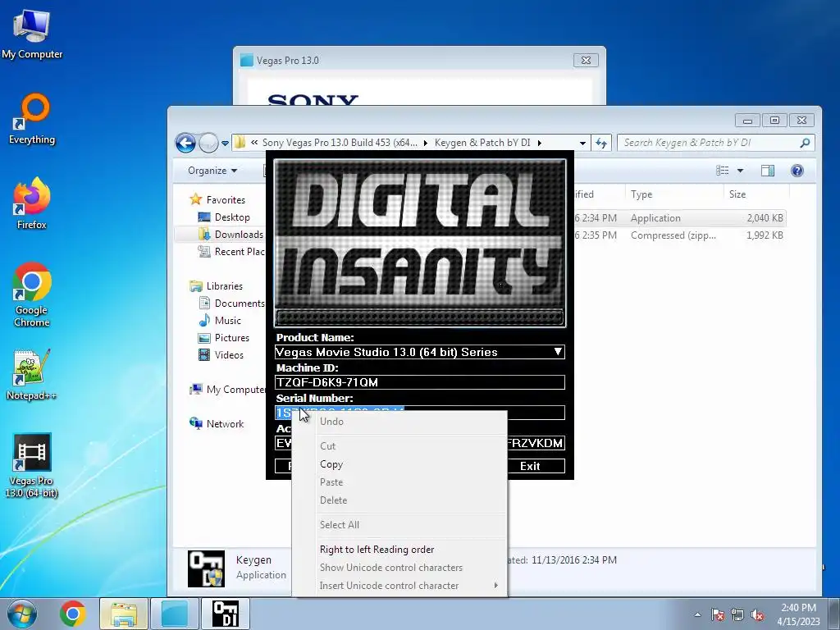Change view using the view icon
Image resolution: width=840 pixels, height=630 pixels.
[x=722, y=171]
